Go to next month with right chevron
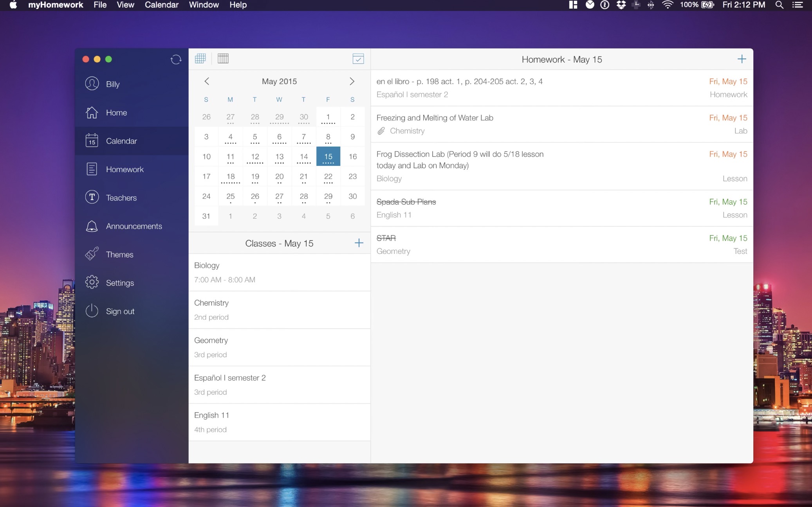This screenshot has width=812, height=507. (x=352, y=81)
